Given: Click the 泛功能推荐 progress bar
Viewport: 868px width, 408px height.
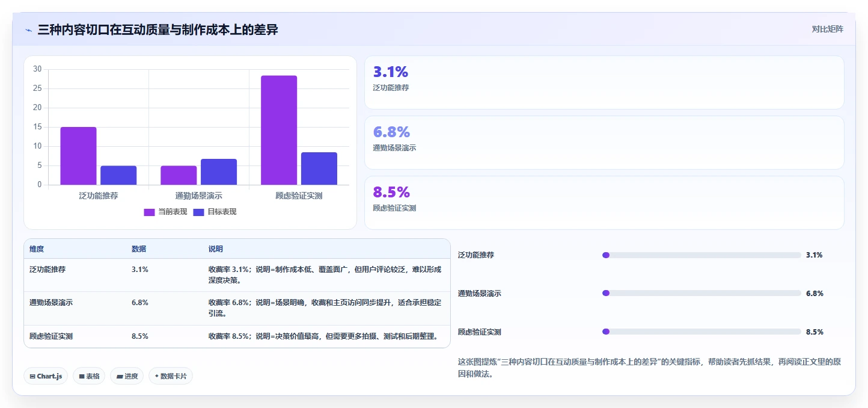Looking at the screenshot, I should [701, 255].
